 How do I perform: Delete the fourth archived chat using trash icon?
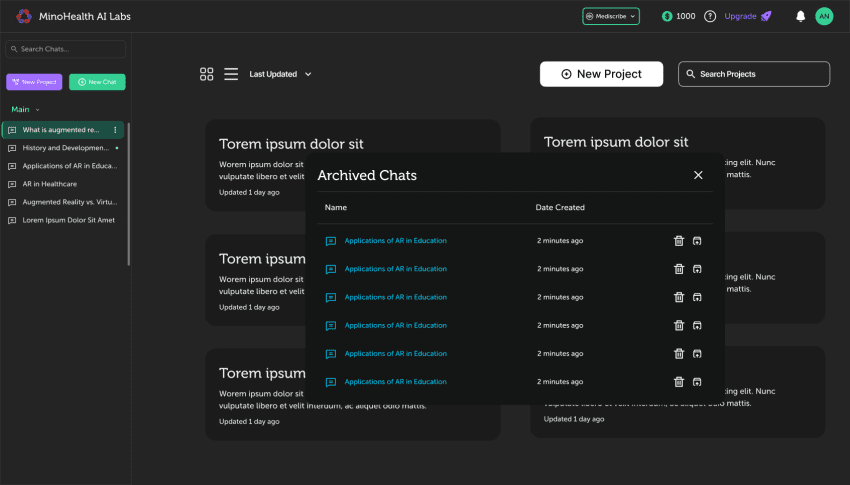[679, 325]
